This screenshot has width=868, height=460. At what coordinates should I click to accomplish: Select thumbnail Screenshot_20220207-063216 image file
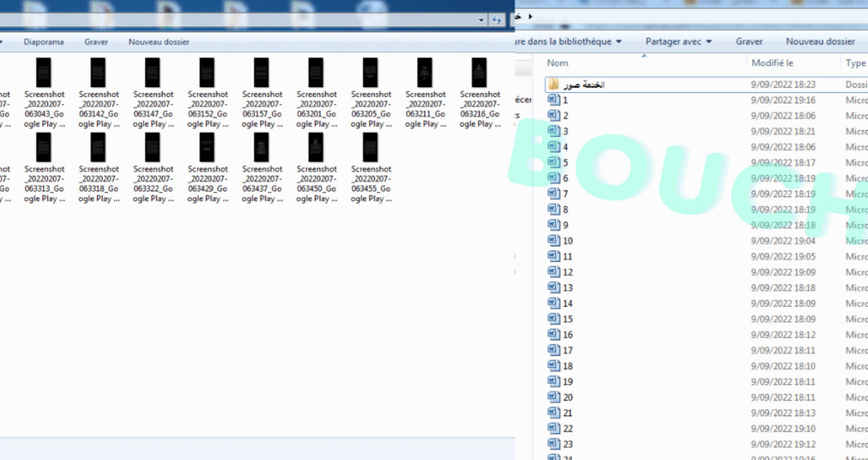tap(480, 72)
